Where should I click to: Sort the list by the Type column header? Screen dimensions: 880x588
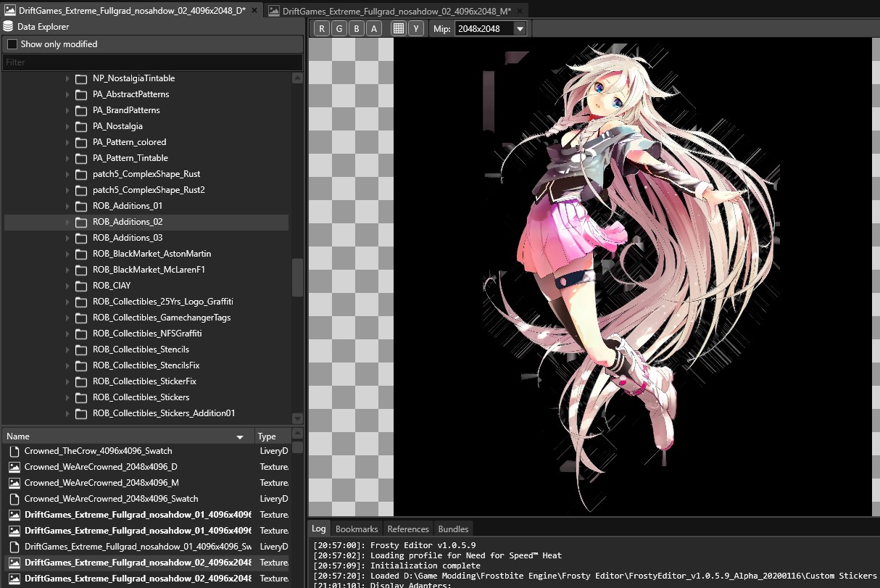267,436
